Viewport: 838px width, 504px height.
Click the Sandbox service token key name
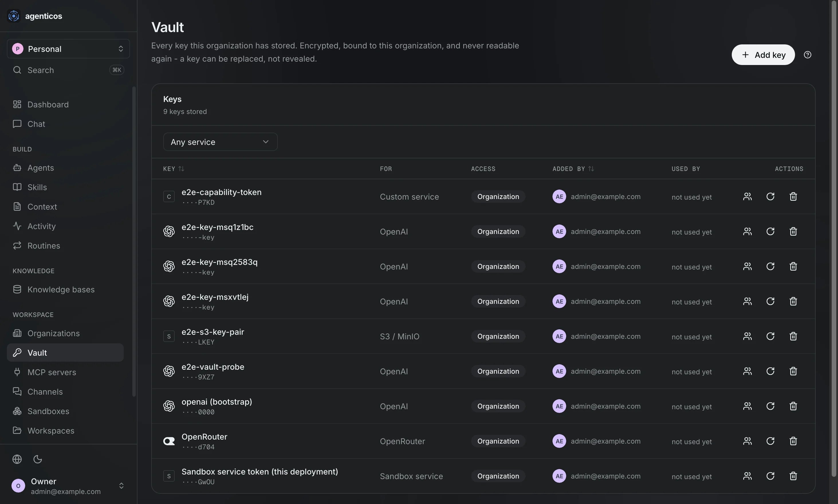(x=259, y=472)
